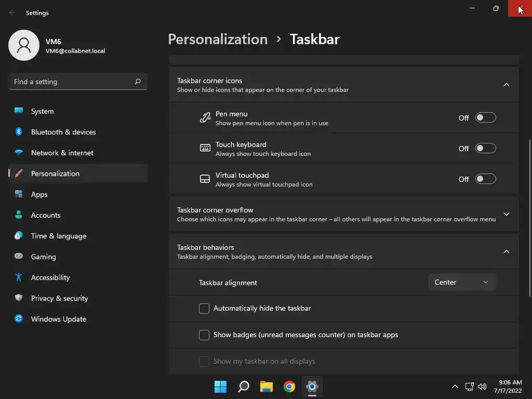Click the Accessibility figure icon
This screenshot has width=532, height=399.
point(19,277)
